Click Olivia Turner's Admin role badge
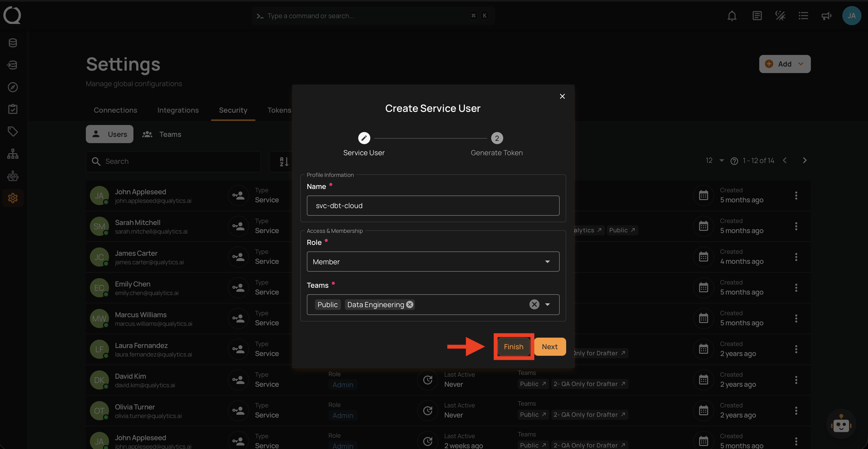Viewport: 868px width, 449px height. [x=343, y=415]
